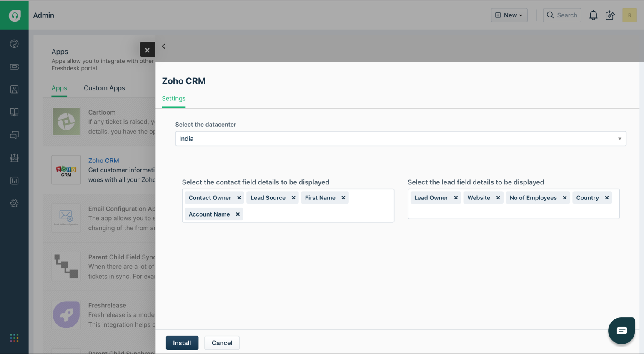
Task: Remove the Country lead field
Action: [x=607, y=197]
